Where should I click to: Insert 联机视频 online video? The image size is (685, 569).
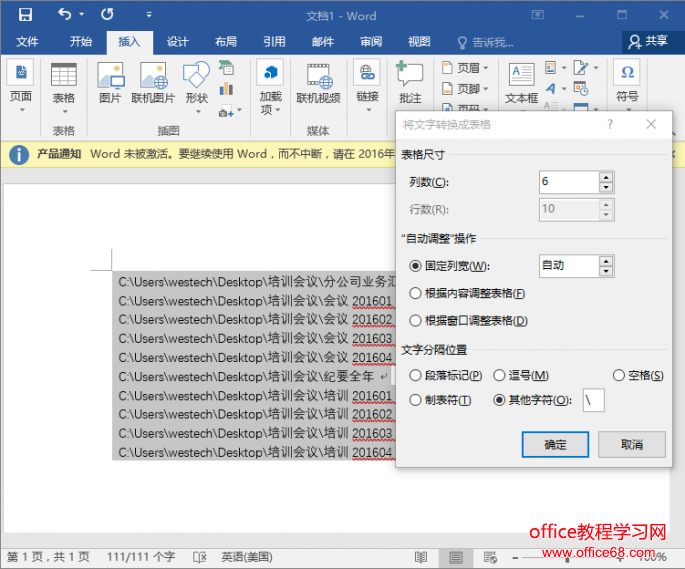318,83
